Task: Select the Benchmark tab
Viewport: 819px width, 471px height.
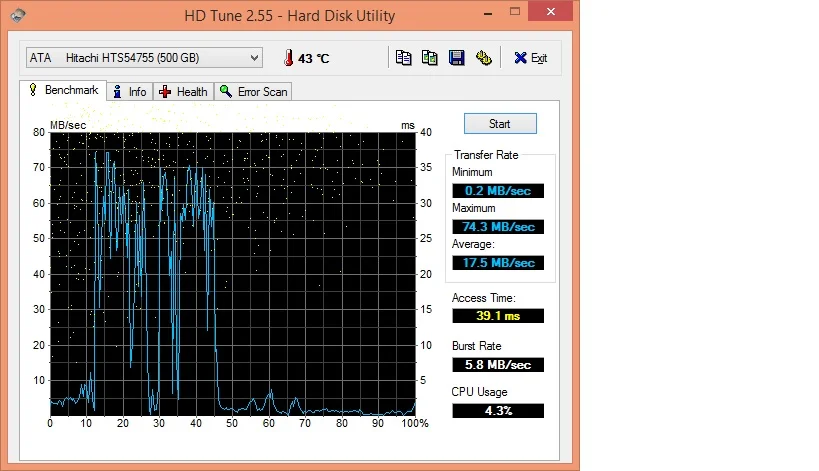Action: (64, 90)
